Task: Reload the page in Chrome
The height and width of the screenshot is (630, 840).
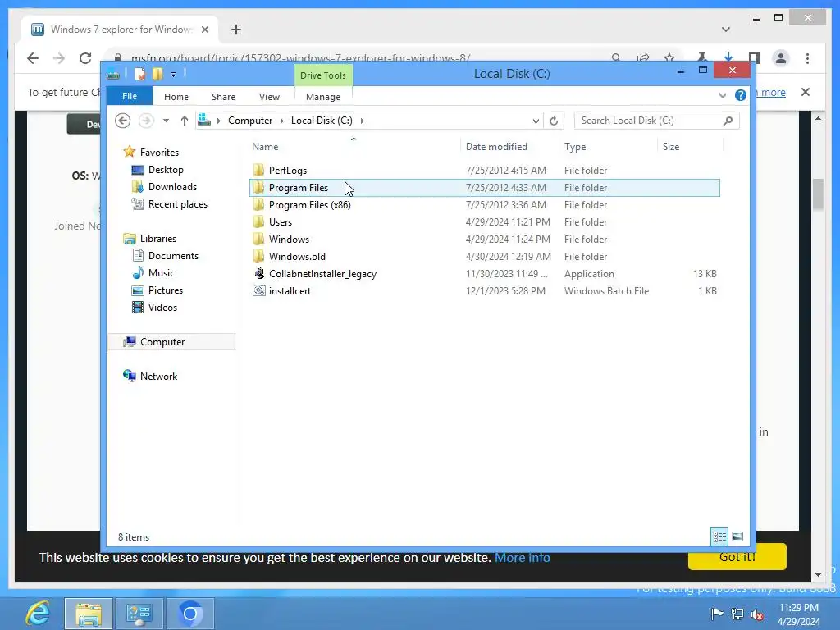Action: pyautogui.click(x=85, y=58)
